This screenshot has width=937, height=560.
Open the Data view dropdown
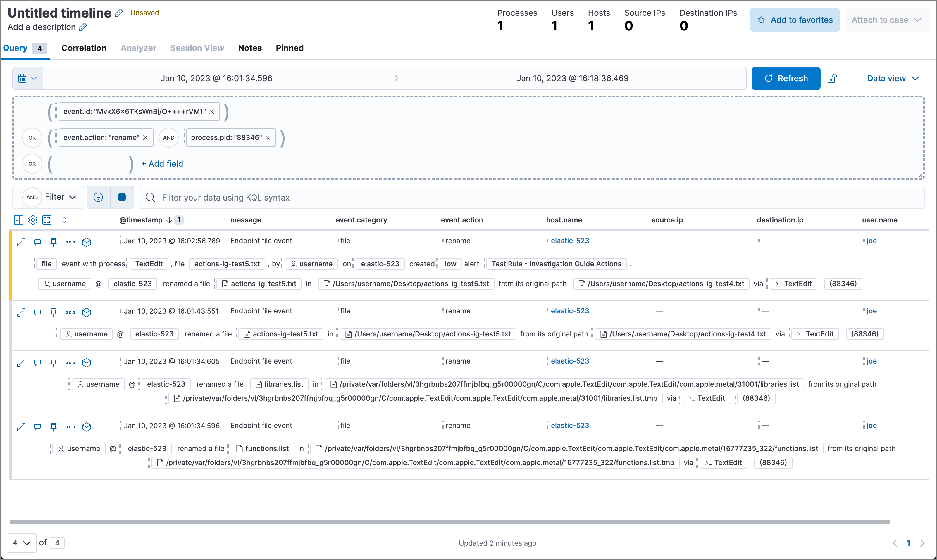[x=893, y=78]
